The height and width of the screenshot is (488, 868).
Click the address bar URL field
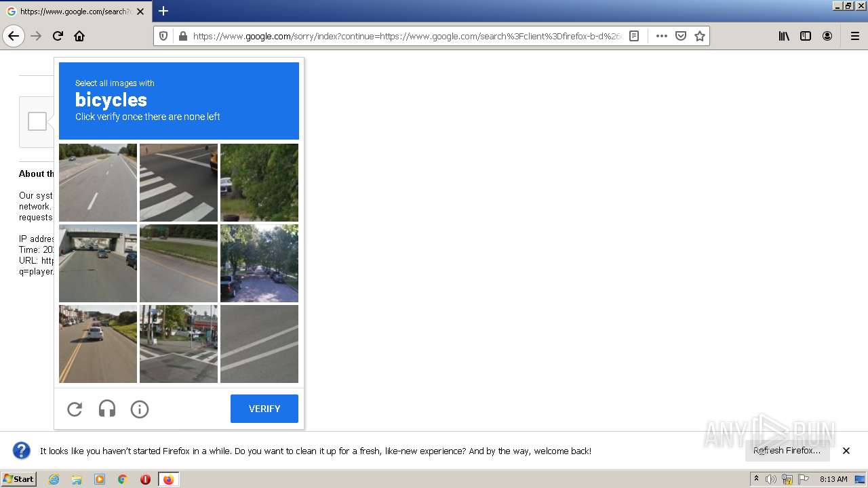(x=407, y=36)
